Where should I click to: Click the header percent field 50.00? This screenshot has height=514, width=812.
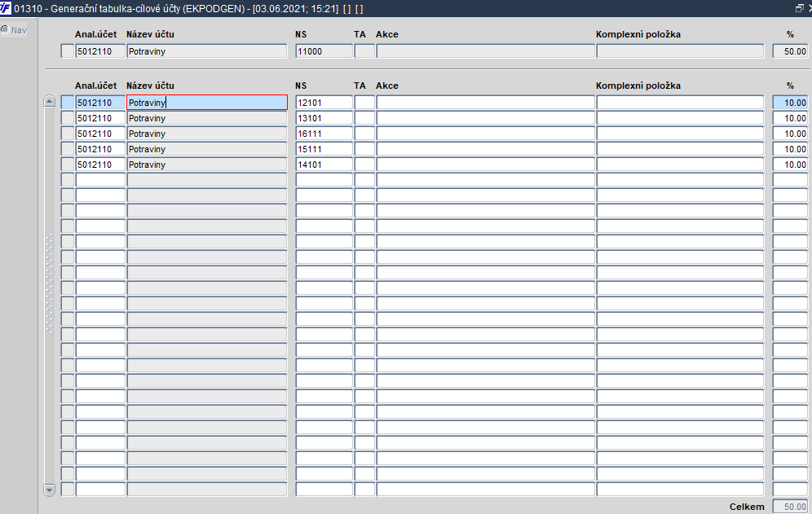click(790, 51)
